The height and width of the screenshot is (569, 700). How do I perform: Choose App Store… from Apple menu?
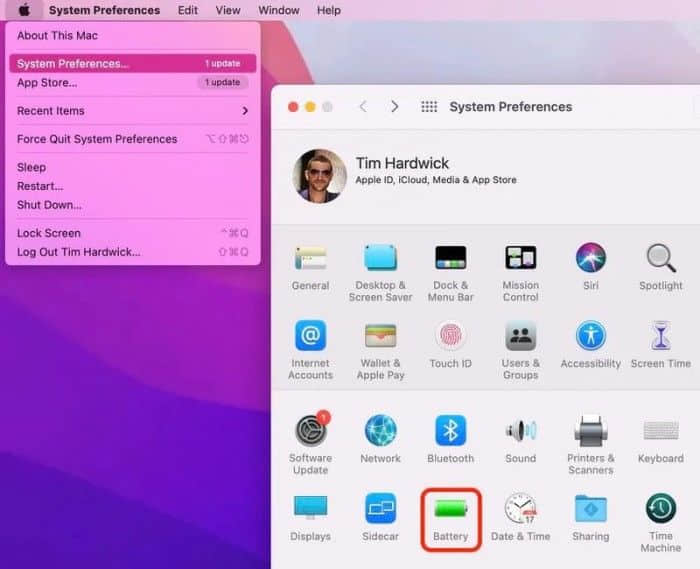point(133,83)
